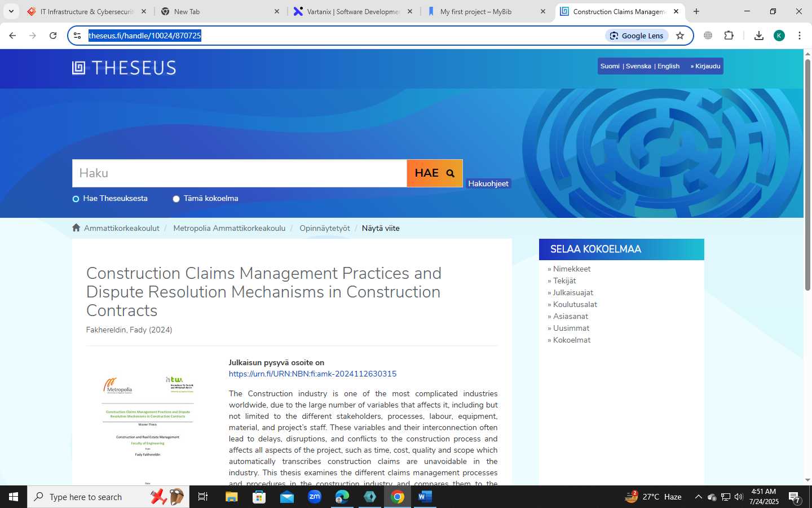The height and width of the screenshot is (508, 812).
Task: Click the browser forward arrow
Action: coord(33,36)
